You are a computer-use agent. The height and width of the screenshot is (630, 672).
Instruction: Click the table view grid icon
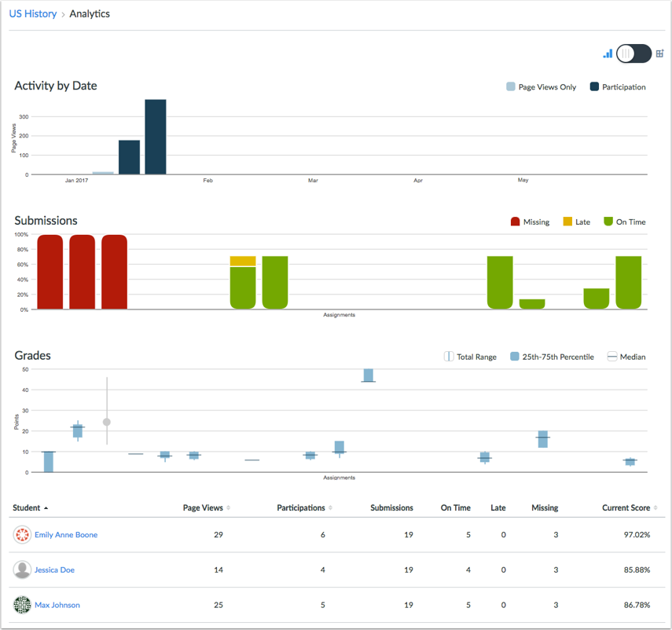pos(660,54)
